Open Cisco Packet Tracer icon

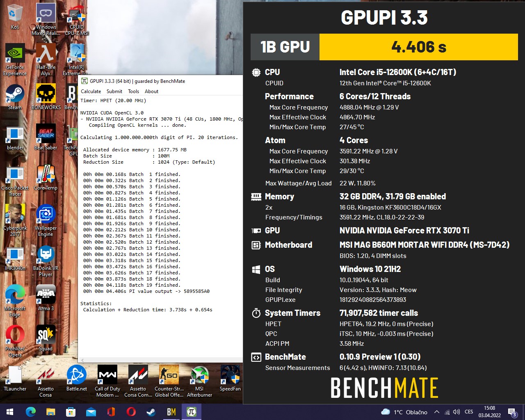point(15,180)
